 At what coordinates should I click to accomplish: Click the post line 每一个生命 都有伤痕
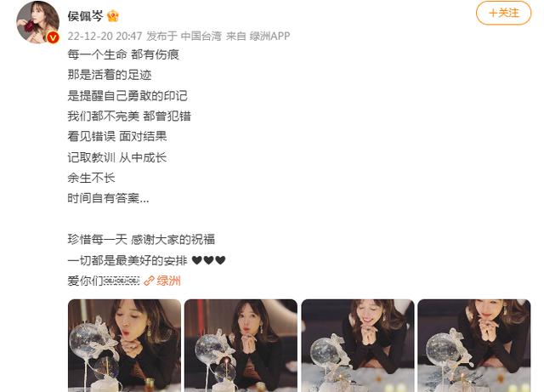[x=123, y=54]
